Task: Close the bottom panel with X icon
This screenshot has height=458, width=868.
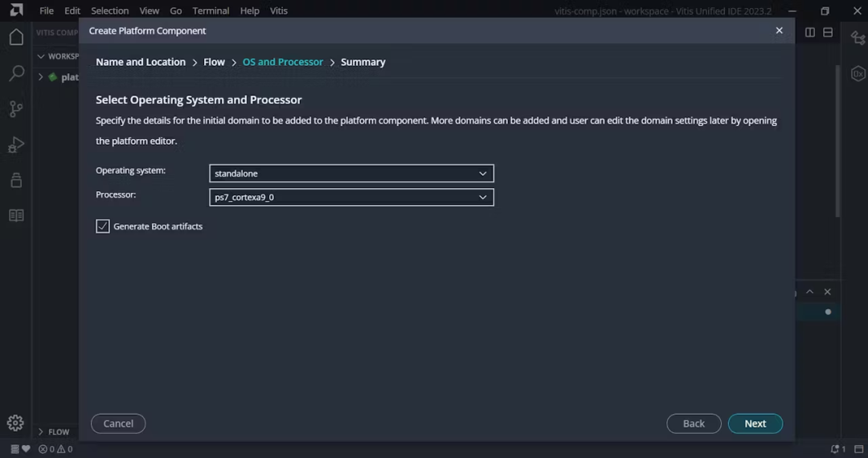Action: pos(828,292)
